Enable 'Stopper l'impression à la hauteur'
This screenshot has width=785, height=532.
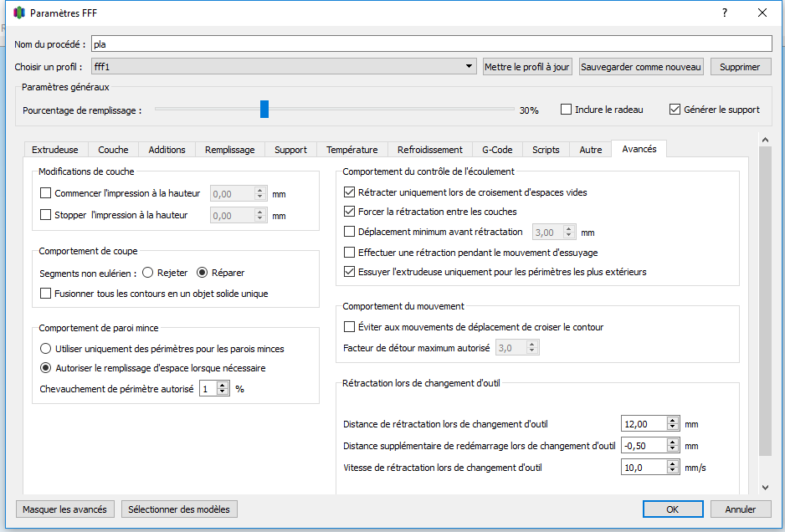(45, 215)
